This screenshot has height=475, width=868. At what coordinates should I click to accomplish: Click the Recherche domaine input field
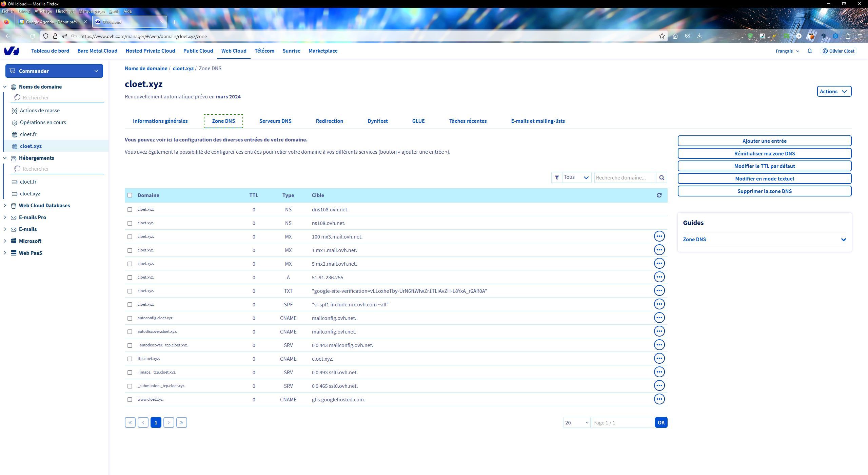click(x=625, y=177)
